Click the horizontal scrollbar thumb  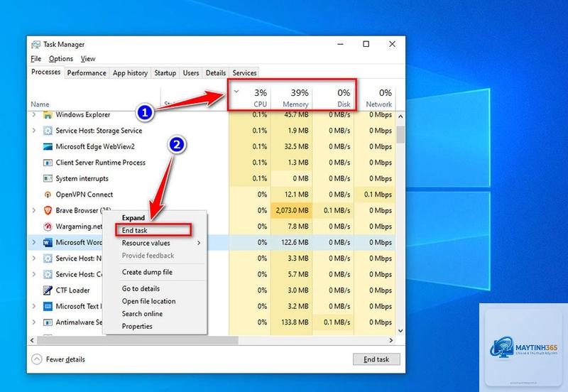pyautogui.click(x=138, y=340)
